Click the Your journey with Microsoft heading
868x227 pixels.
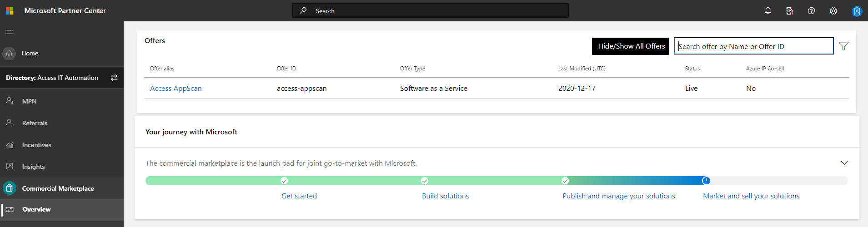pyautogui.click(x=191, y=132)
